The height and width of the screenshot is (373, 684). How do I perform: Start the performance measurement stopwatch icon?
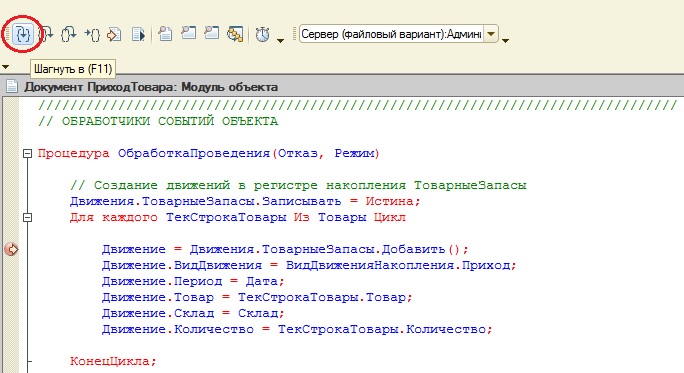coord(262,34)
